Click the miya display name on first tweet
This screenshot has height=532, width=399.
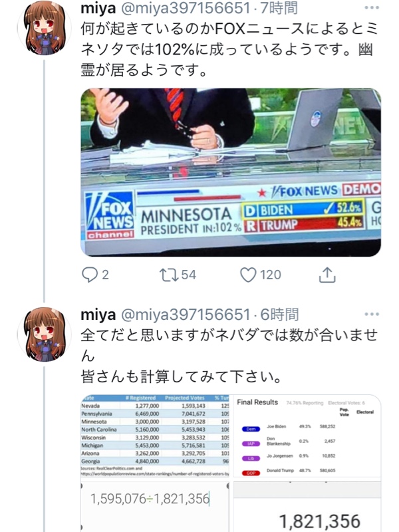(98, 8)
